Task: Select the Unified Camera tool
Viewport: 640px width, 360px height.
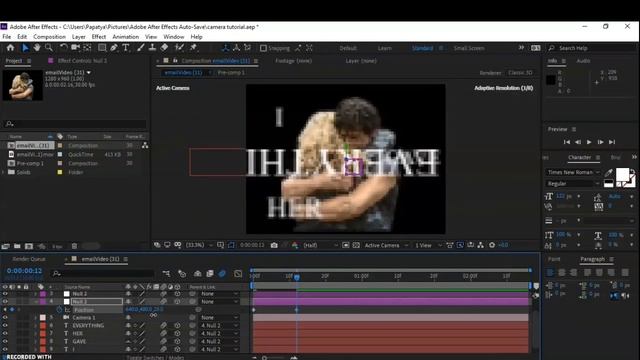Action: [76, 48]
